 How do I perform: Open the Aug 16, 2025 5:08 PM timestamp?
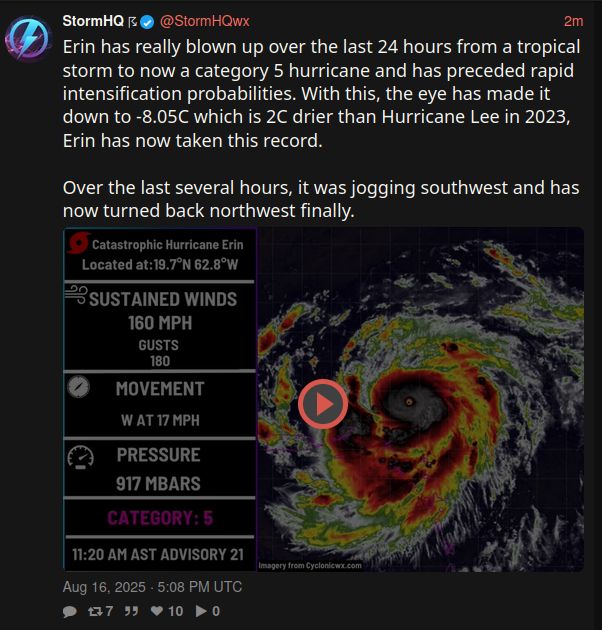(x=152, y=587)
